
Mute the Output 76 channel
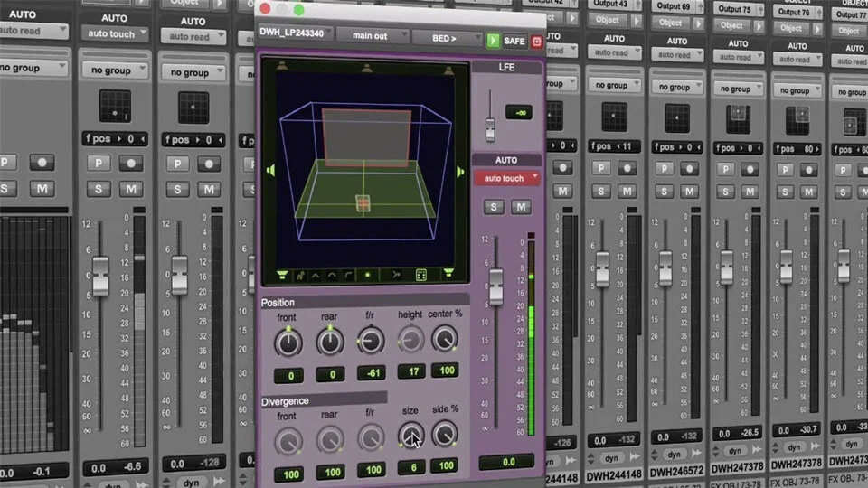[808, 192]
